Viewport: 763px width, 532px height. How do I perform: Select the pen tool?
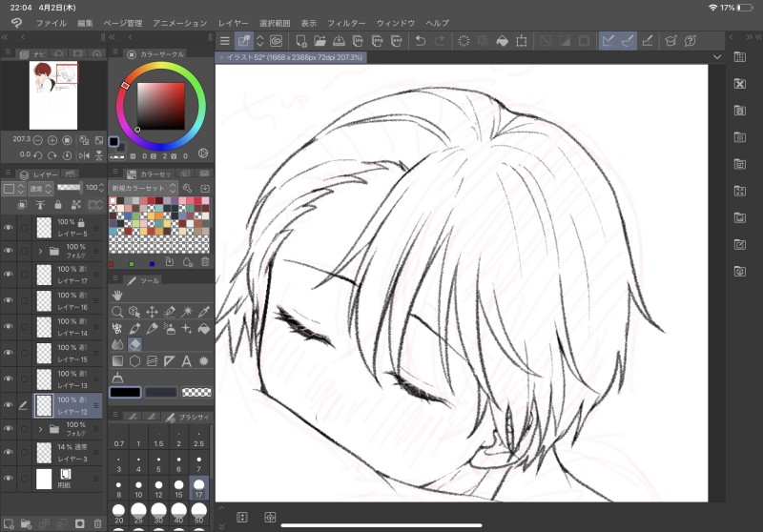(134, 329)
